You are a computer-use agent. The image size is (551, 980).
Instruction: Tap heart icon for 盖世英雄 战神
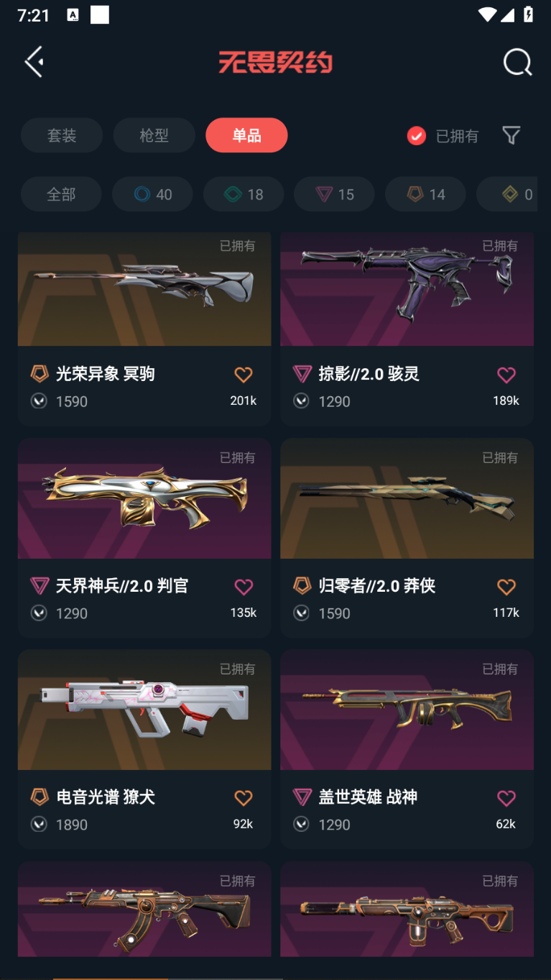point(506,798)
